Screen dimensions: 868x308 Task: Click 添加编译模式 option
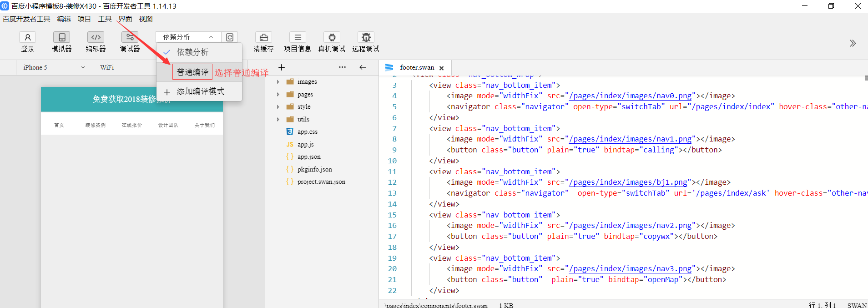click(200, 91)
